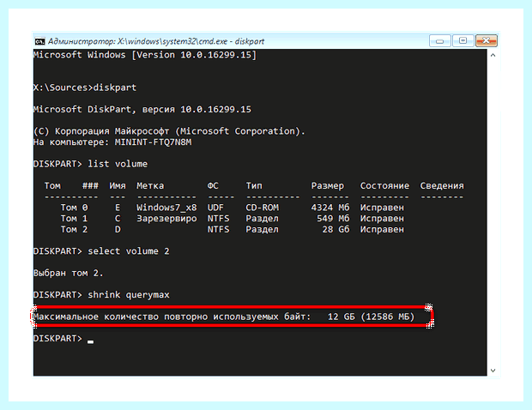
Task: Click the 'X:\Sources>diskpart' command line
Action: pos(85,87)
